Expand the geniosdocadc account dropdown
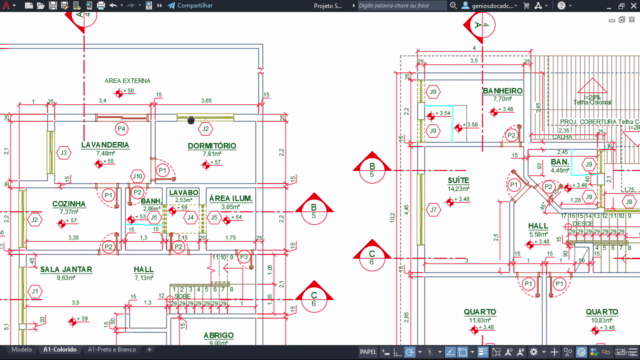 [x=516, y=6]
